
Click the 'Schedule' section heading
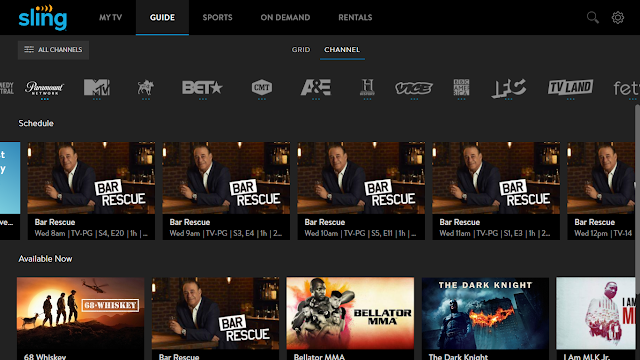[36, 123]
